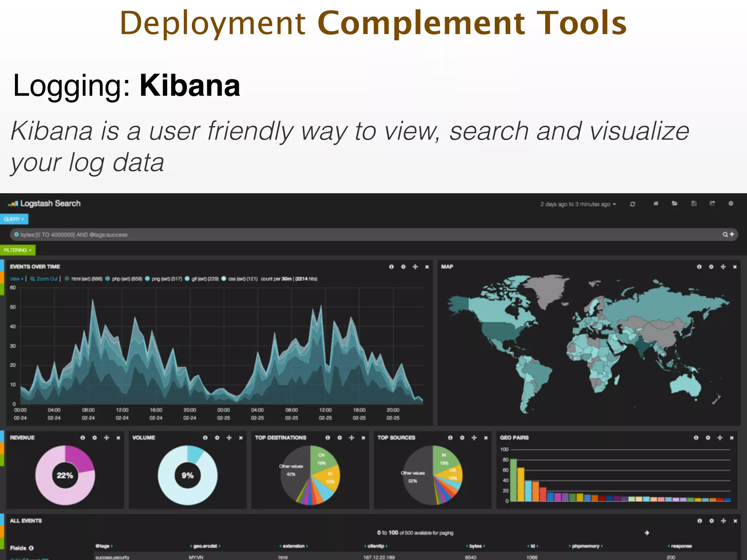Show info for the Volume panel
747x560 pixels.
[205, 438]
